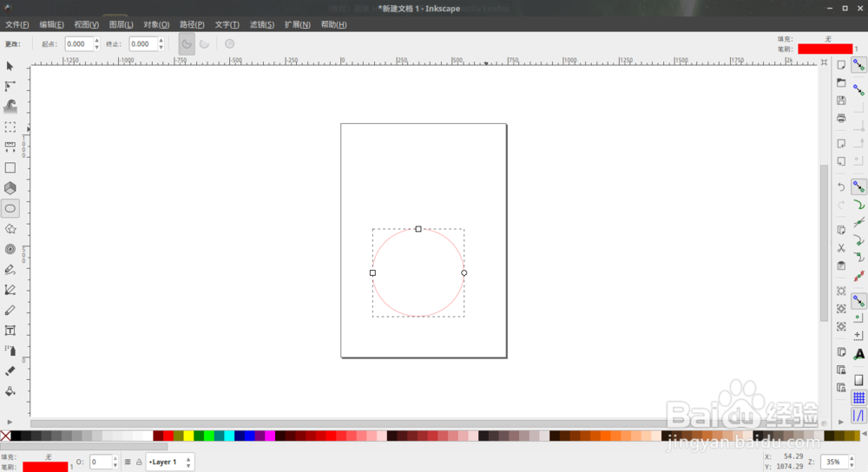Select the Zoom tool
This screenshot has height=472, width=868.
point(10,128)
